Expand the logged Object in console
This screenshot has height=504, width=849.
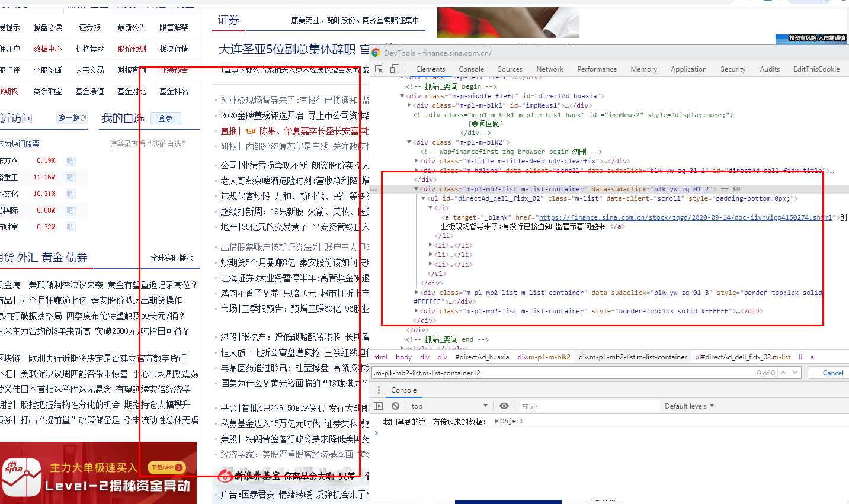(497, 421)
